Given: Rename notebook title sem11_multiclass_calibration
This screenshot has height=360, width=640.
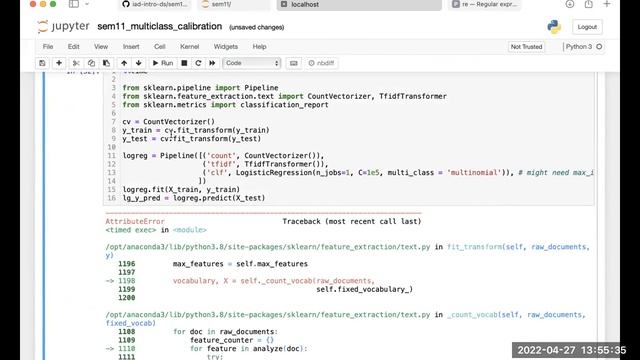Looking at the screenshot, I should 160,27.
